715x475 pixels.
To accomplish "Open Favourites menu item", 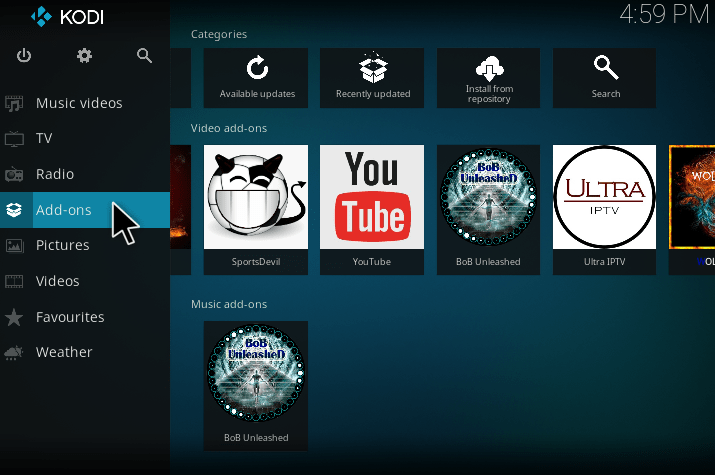I will 85,317.
